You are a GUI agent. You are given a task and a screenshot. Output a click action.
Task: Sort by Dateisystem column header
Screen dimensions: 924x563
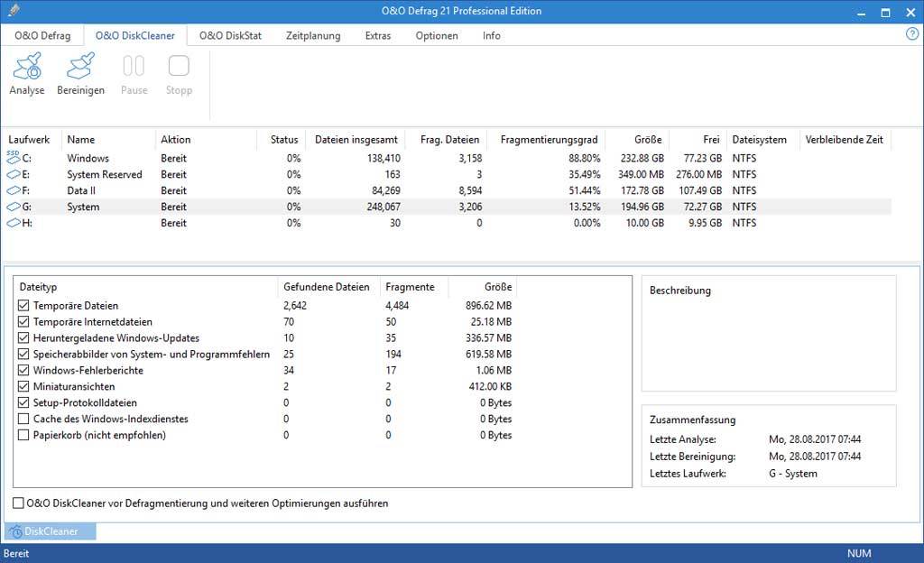click(759, 140)
